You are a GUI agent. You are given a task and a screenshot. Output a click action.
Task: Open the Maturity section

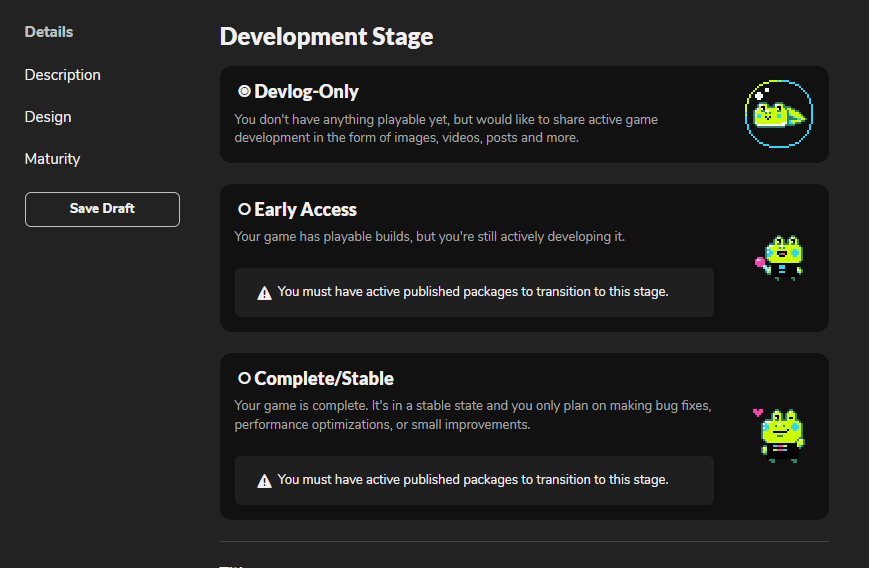tap(53, 159)
